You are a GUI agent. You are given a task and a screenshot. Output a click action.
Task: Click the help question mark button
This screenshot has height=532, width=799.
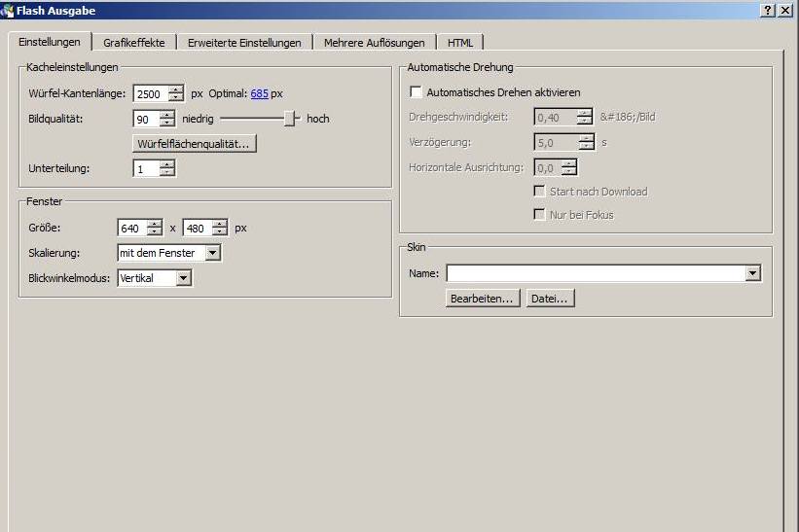click(768, 10)
